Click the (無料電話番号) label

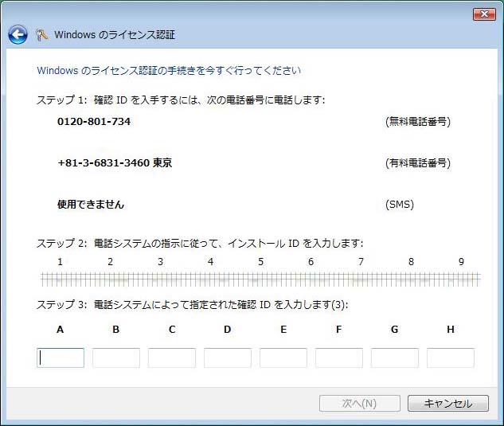418,122
